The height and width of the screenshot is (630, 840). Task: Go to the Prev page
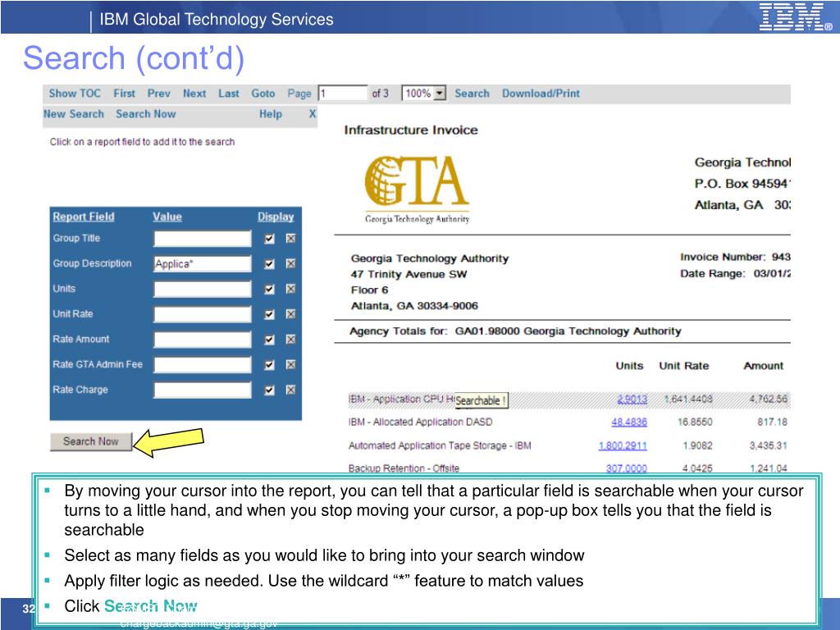coord(158,94)
